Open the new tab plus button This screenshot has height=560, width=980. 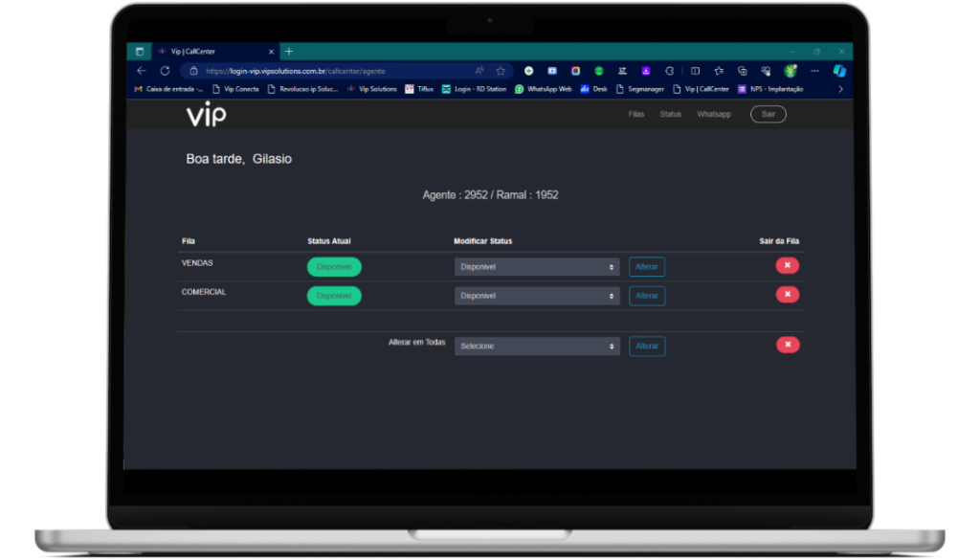[289, 52]
